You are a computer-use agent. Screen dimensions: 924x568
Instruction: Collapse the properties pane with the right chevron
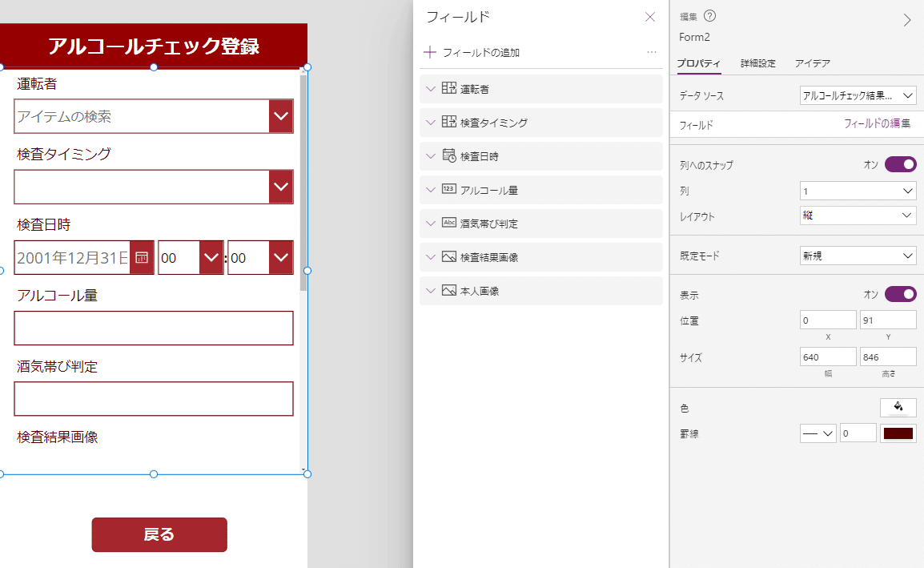click(x=907, y=20)
